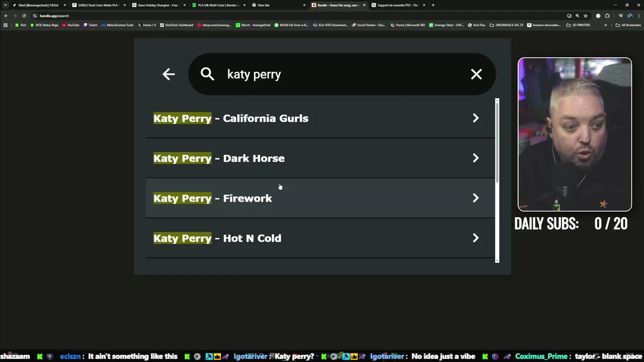Viewport: 644px width, 362px height.
Task: Open the browser profile avatar
Action: 629,16
